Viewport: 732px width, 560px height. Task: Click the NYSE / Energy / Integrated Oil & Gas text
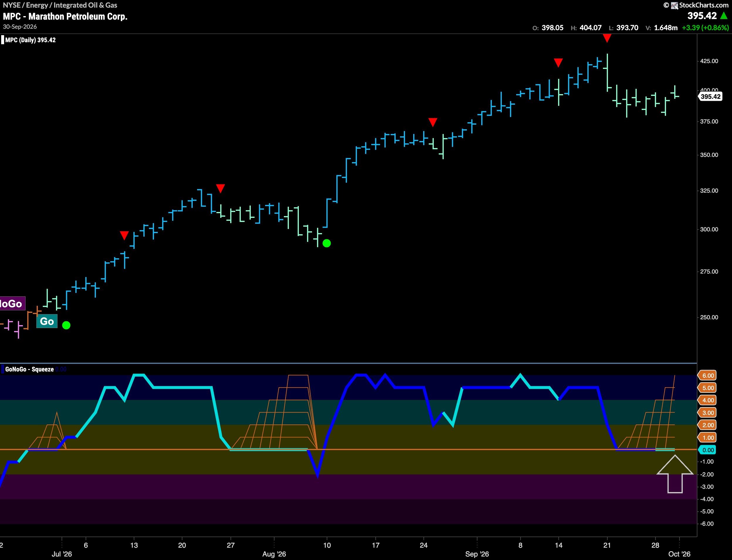[x=60, y=5]
